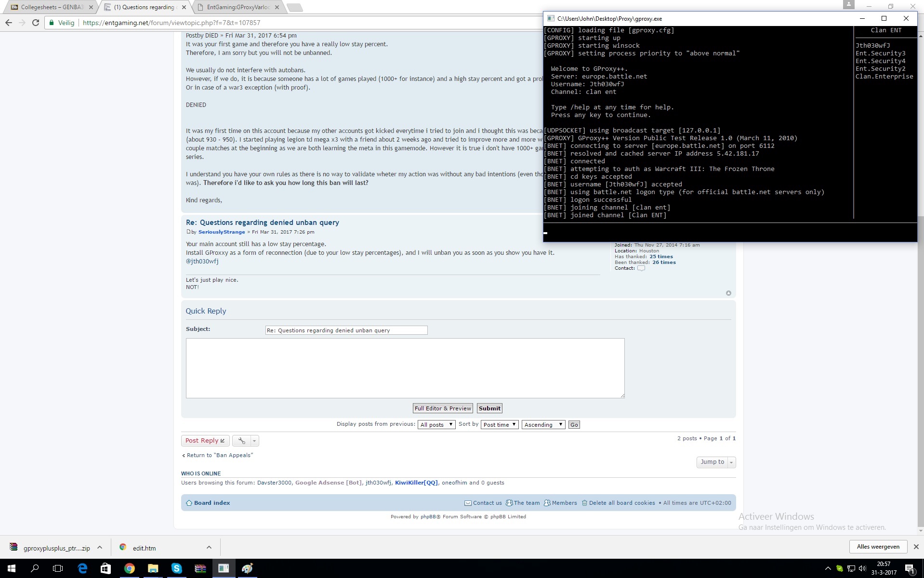Viewport: 924px width, 578px height.
Task: Click the @jth030wfj mention link
Action: point(202,262)
